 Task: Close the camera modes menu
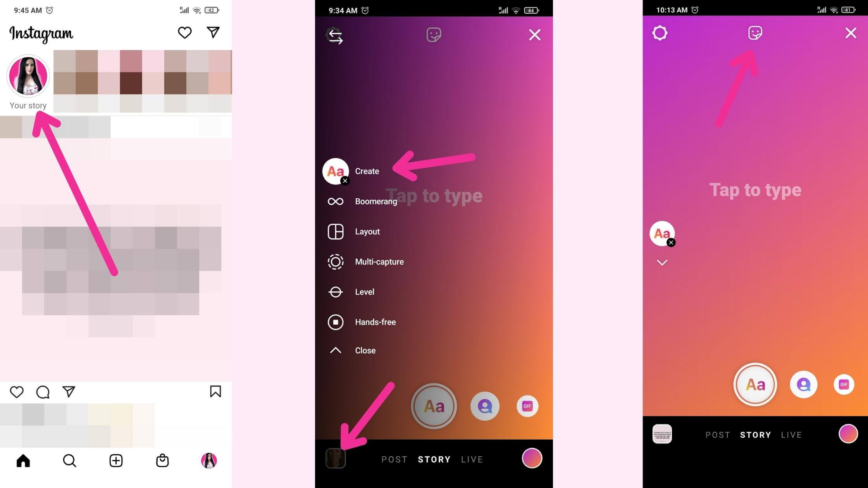[x=364, y=351]
